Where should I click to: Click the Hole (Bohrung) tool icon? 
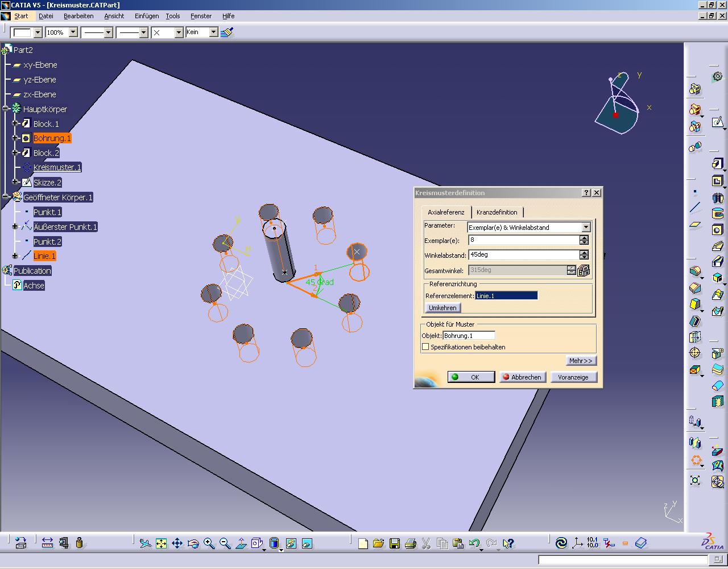(717, 230)
